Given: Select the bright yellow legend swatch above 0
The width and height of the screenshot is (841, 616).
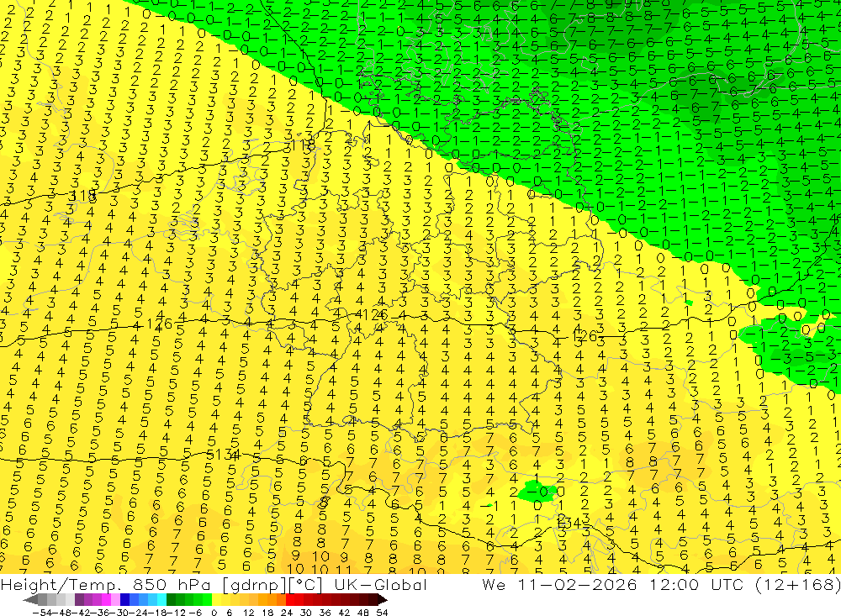Looking at the screenshot, I should pos(217,600).
